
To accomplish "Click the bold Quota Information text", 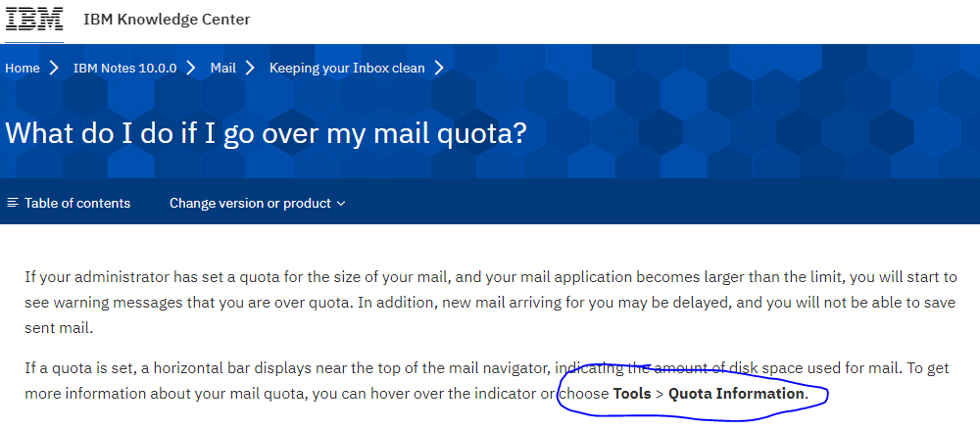I will (736, 395).
